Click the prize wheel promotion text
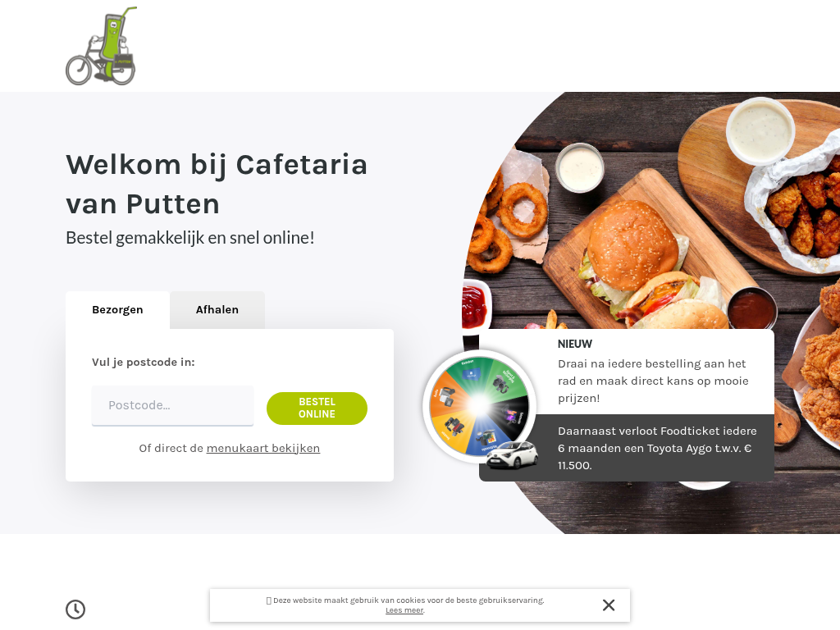The height and width of the screenshot is (630, 840). point(653,381)
